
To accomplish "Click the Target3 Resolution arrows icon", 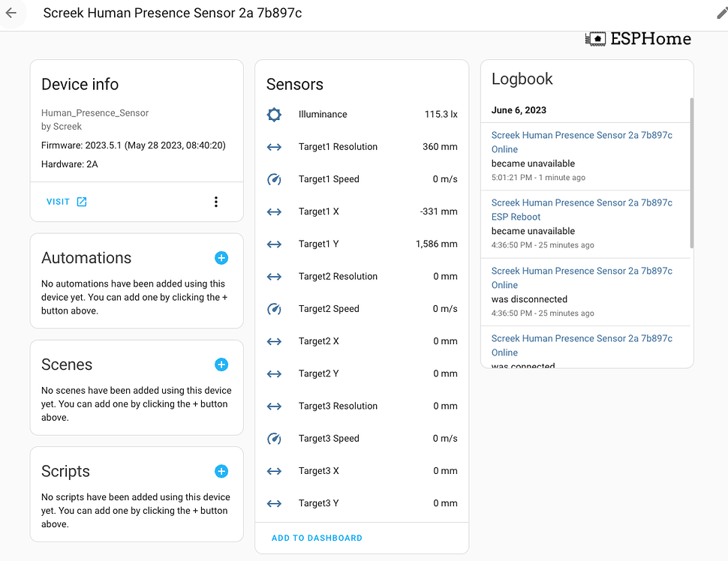I will click(x=273, y=406).
